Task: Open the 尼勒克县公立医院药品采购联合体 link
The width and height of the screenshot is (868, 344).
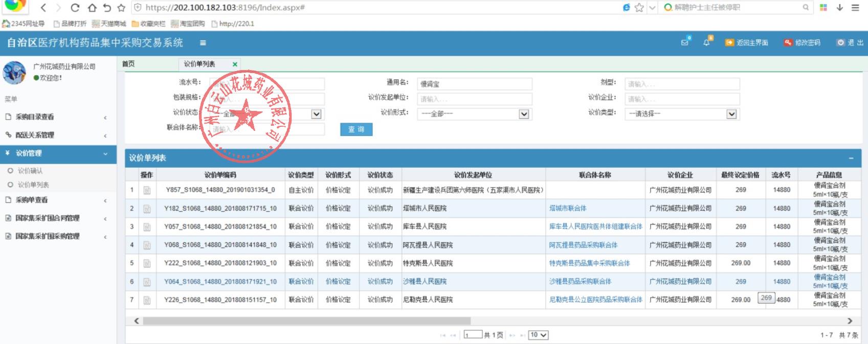Action: pos(596,300)
